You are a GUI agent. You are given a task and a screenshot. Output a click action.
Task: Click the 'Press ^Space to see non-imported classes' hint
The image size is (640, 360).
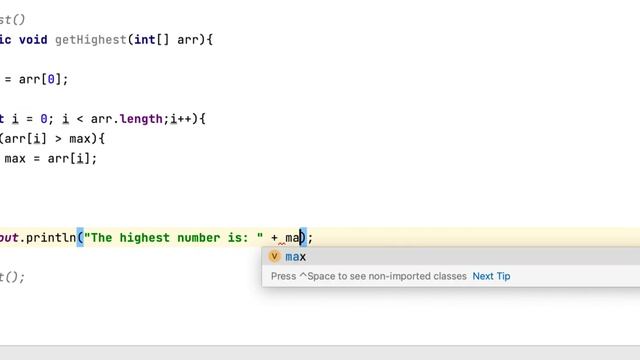369,276
